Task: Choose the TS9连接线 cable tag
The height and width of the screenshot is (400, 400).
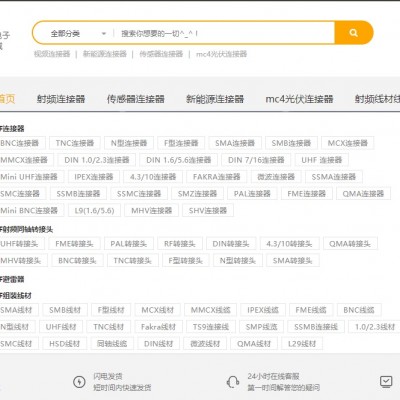Action: [x=211, y=327]
